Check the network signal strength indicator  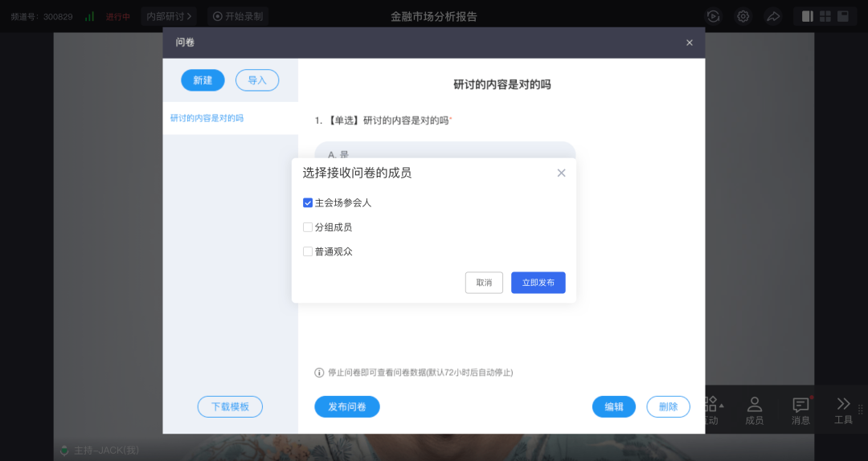(x=89, y=16)
